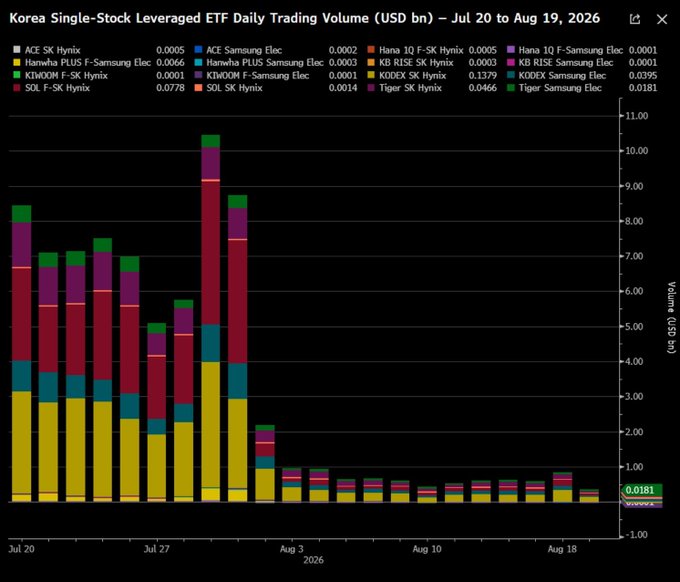The image size is (680, 582).
Task: Click the 2026 year label below the axis
Action: tap(314, 560)
